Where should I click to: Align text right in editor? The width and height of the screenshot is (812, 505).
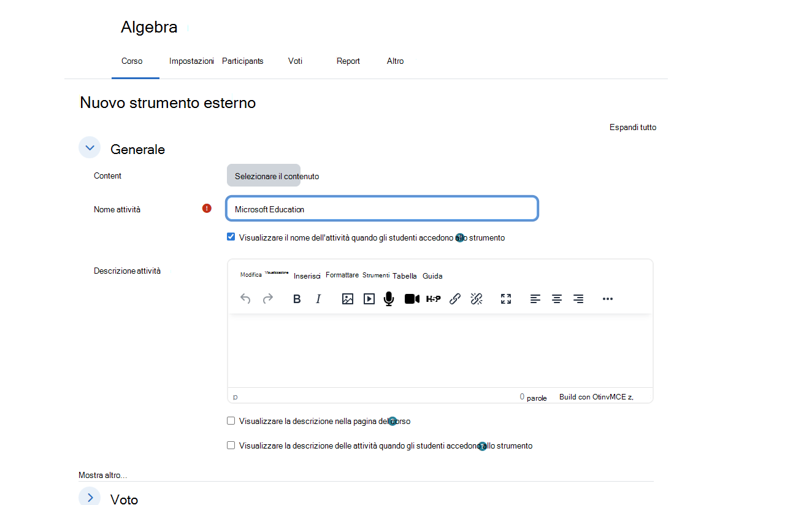coord(578,299)
